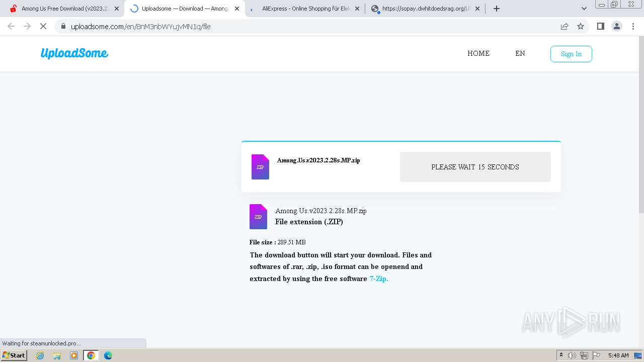Open the Windows Start menu
This screenshot has width=644, height=362.
[14, 355]
